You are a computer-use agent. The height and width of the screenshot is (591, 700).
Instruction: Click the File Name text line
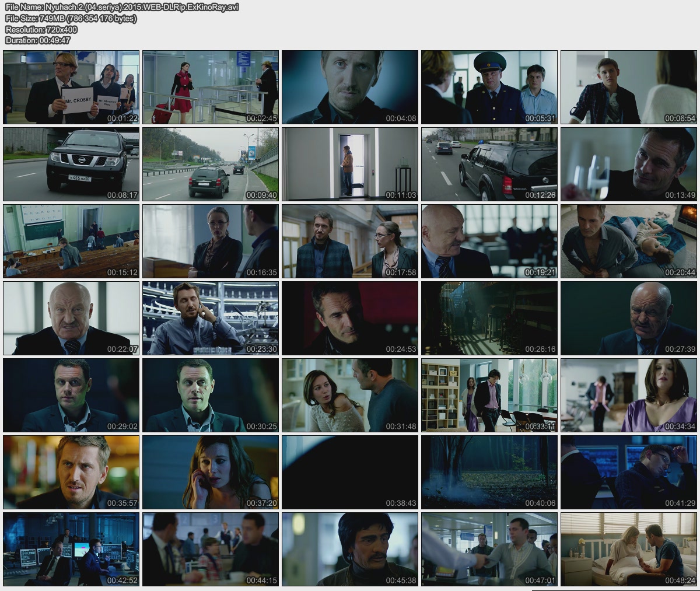[x=122, y=7]
